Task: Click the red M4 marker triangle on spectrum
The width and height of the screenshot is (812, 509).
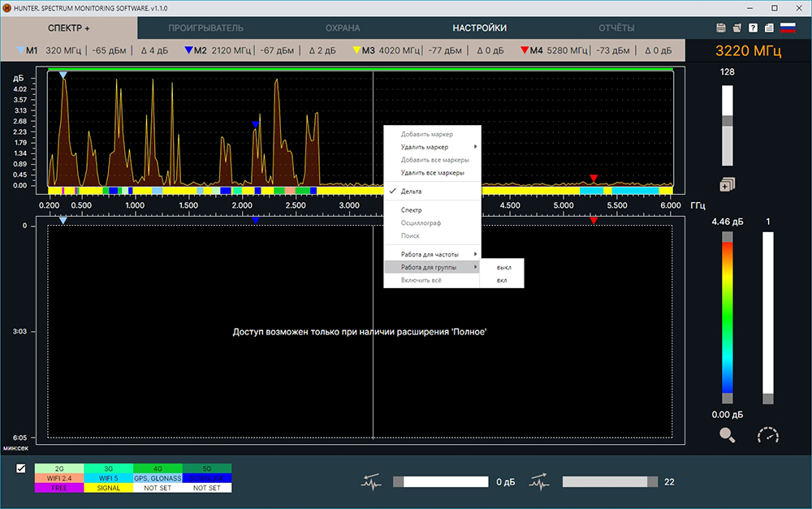Action: (x=594, y=178)
